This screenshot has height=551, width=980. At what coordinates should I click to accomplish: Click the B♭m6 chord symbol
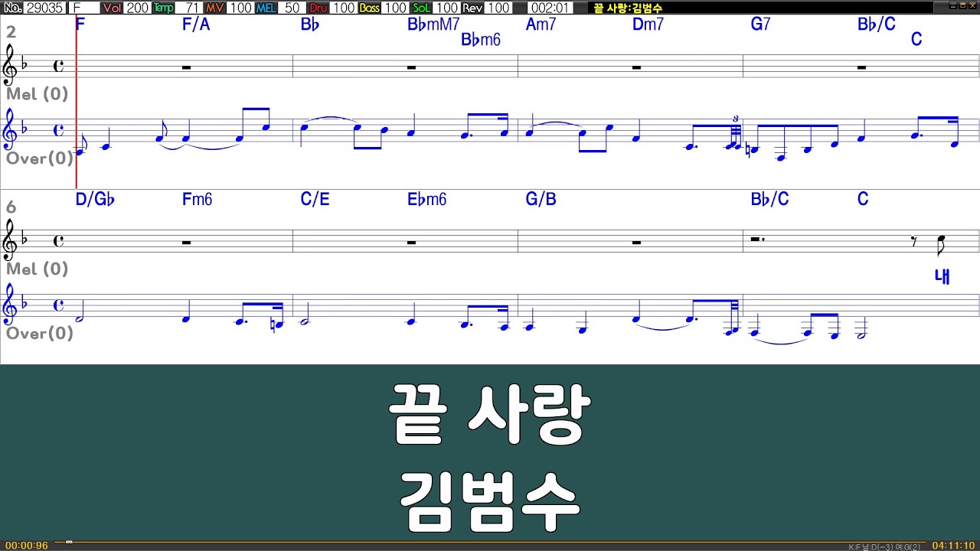click(481, 40)
